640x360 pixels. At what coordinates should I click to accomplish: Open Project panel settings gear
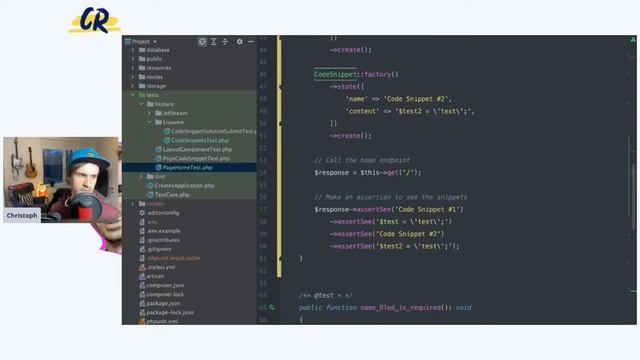tap(240, 42)
